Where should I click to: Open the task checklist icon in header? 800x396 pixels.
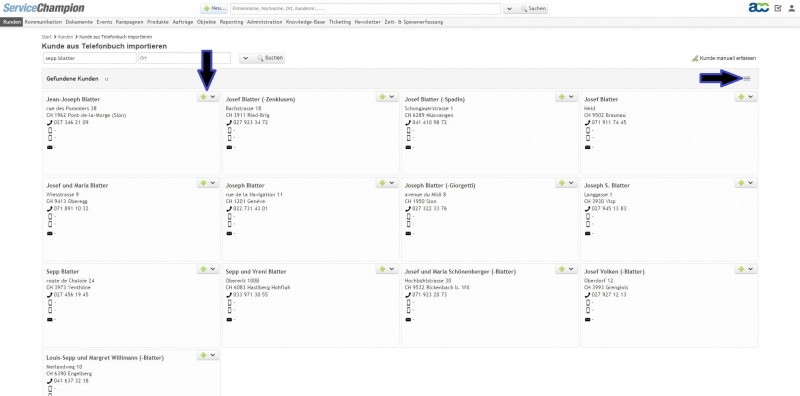[778, 8]
